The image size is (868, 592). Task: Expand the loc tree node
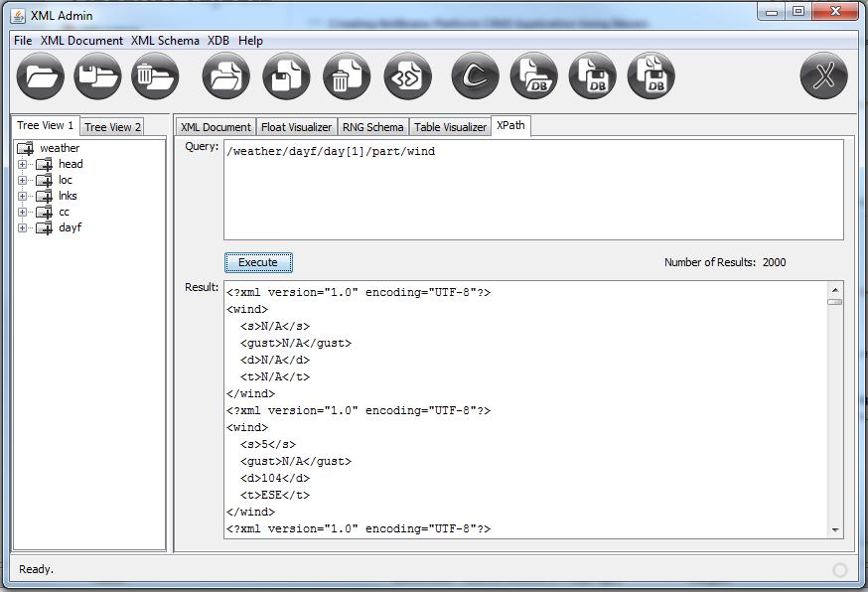click(22, 181)
